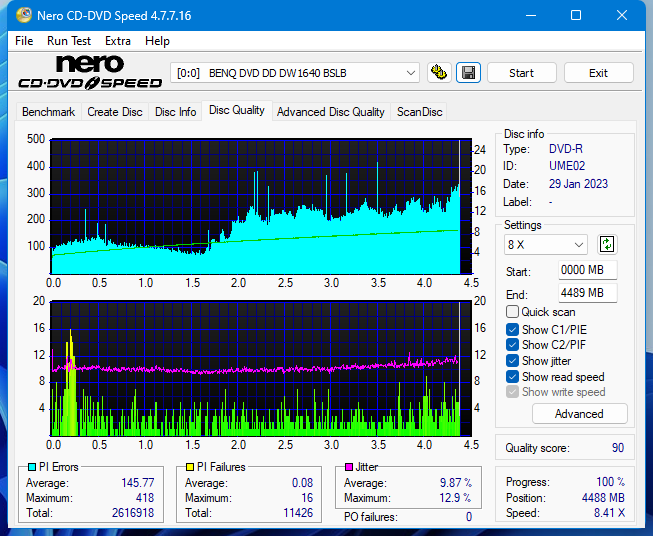The width and height of the screenshot is (653, 536).
Task: Click the PI Errors average 145.77
Action: click(x=137, y=483)
